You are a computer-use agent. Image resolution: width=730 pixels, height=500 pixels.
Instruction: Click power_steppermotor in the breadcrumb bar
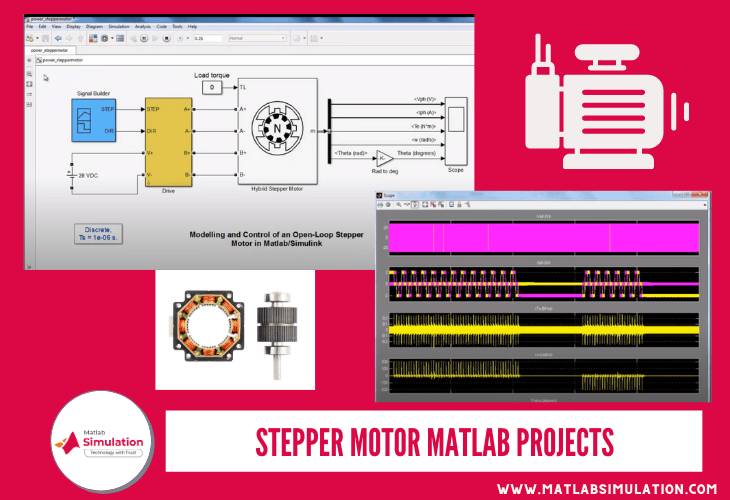point(63,60)
